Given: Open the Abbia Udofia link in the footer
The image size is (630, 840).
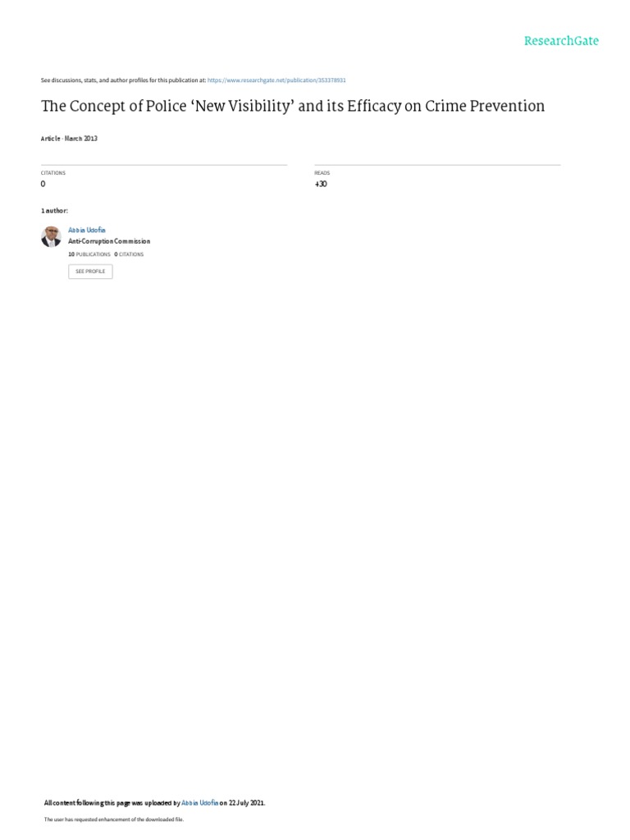Looking at the screenshot, I should 200,803.
